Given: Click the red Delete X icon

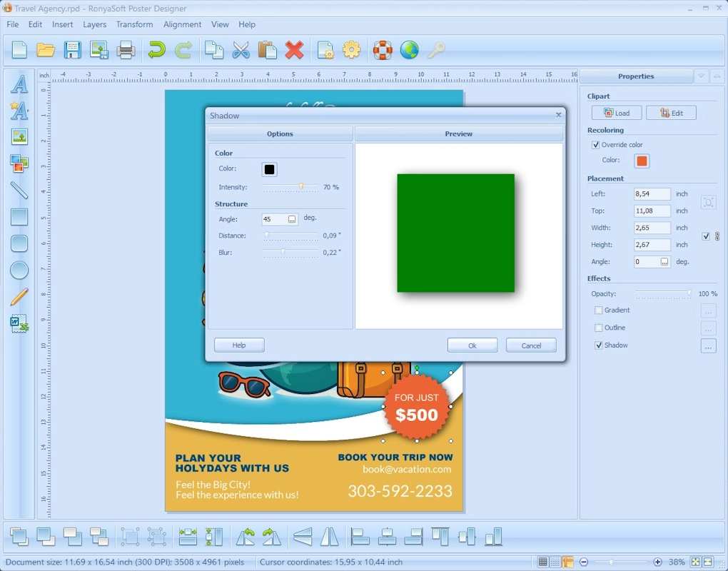Looking at the screenshot, I should pyautogui.click(x=294, y=50).
